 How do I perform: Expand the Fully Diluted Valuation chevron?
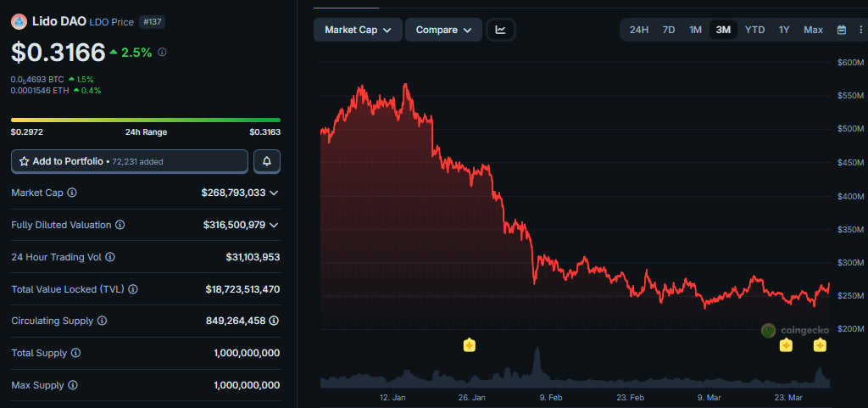pyautogui.click(x=274, y=226)
